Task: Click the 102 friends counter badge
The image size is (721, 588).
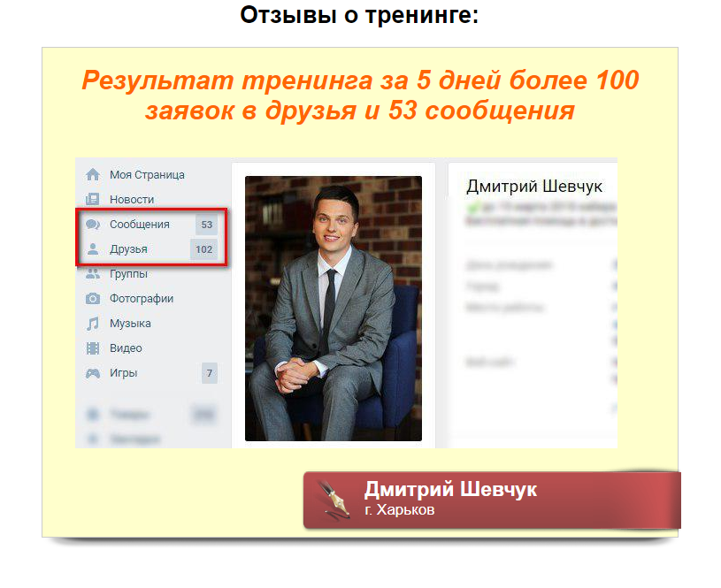Action: click(203, 248)
